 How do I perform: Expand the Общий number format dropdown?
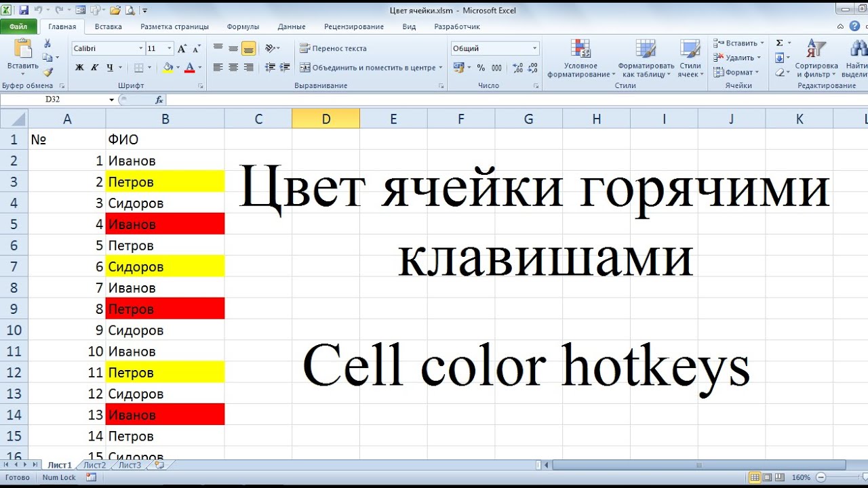coord(534,48)
